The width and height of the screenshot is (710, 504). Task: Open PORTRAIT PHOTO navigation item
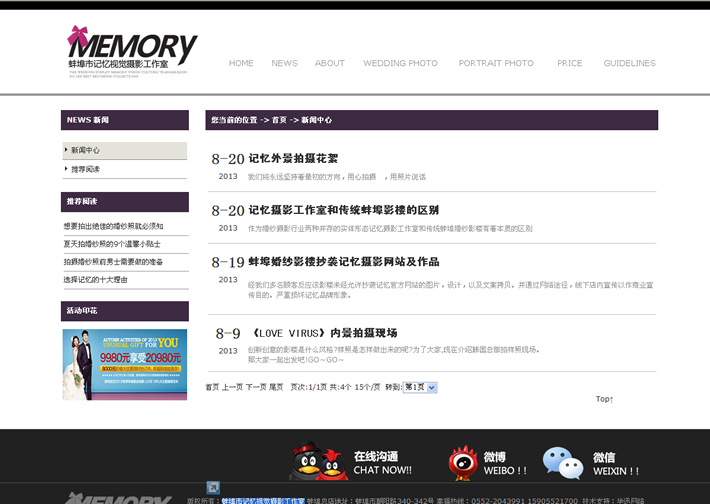pyautogui.click(x=496, y=63)
